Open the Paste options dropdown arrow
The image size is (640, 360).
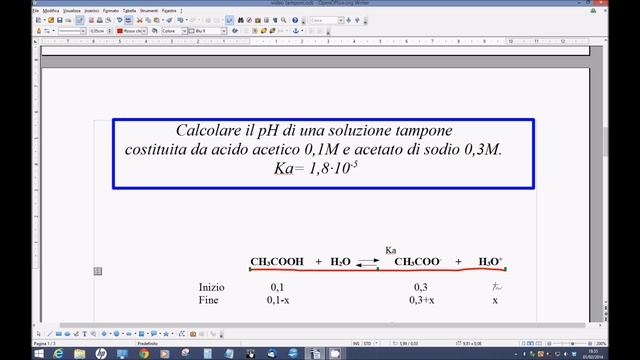pos(163,20)
